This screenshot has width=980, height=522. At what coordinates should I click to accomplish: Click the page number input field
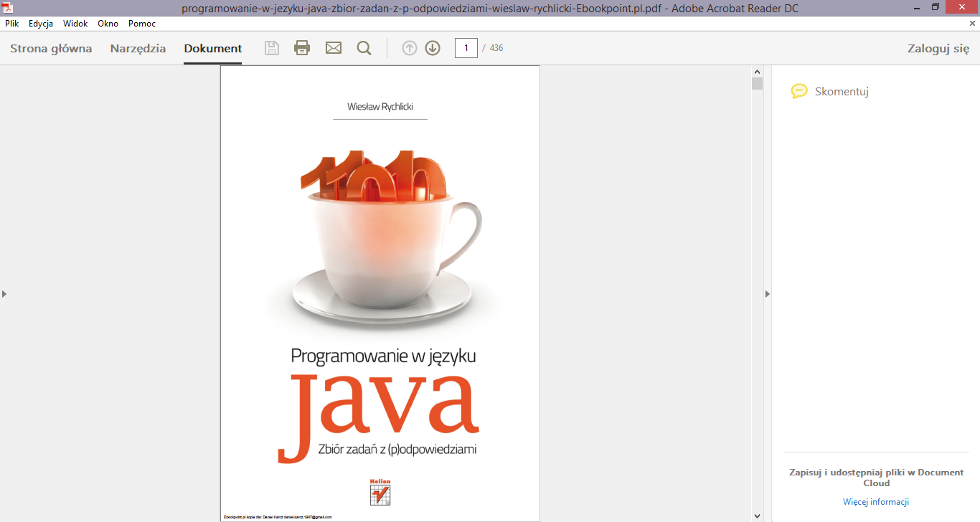point(466,48)
